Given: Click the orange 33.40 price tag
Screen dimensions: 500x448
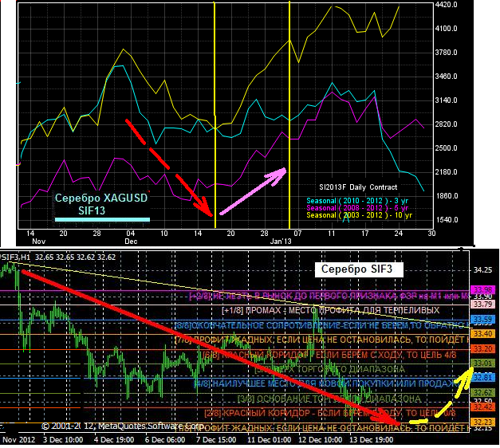Looking at the screenshot, I should point(482,334).
